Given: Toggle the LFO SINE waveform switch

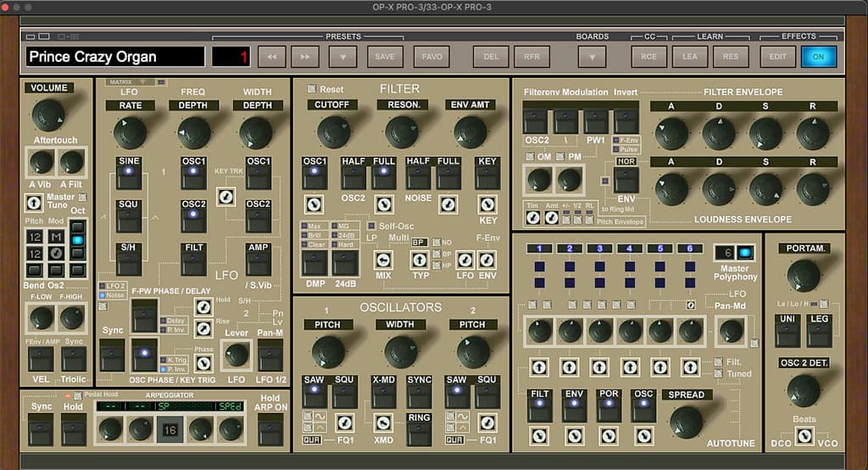Looking at the screenshot, I should pyautogui.click(x=129, y=173).
